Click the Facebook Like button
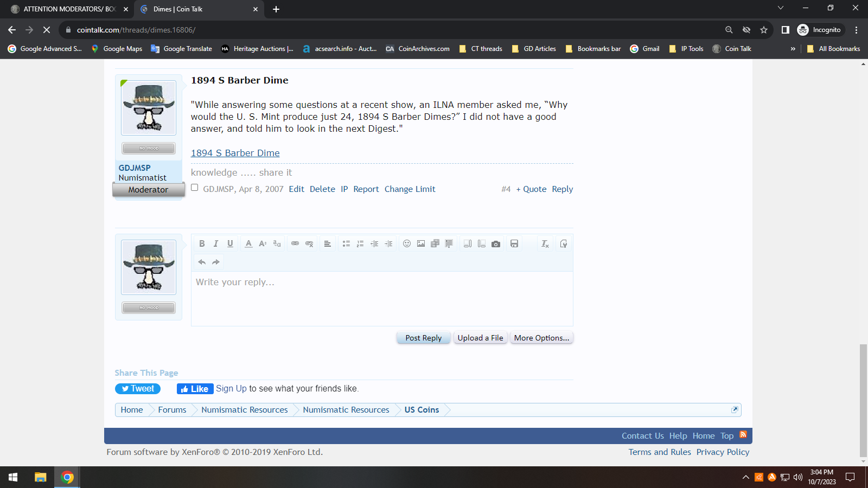 tap(195, 389)
